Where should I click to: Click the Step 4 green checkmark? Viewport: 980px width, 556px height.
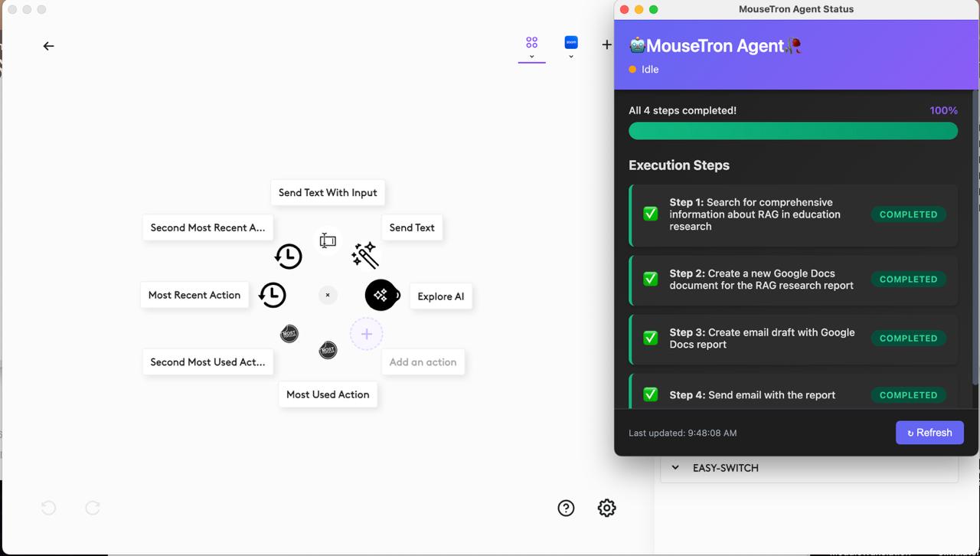(x=651, y=395)
